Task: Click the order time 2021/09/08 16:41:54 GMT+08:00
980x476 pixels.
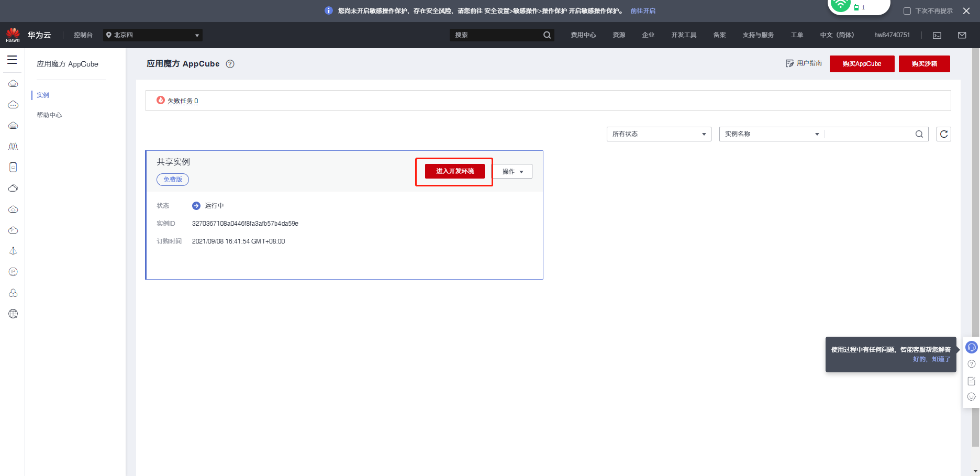Action: [238, 241]
